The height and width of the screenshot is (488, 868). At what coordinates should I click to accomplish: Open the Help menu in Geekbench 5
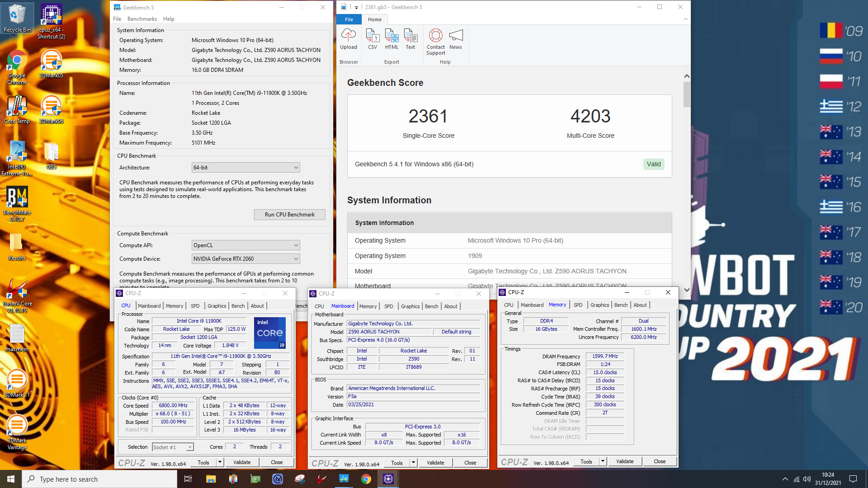tap(169, 19)
